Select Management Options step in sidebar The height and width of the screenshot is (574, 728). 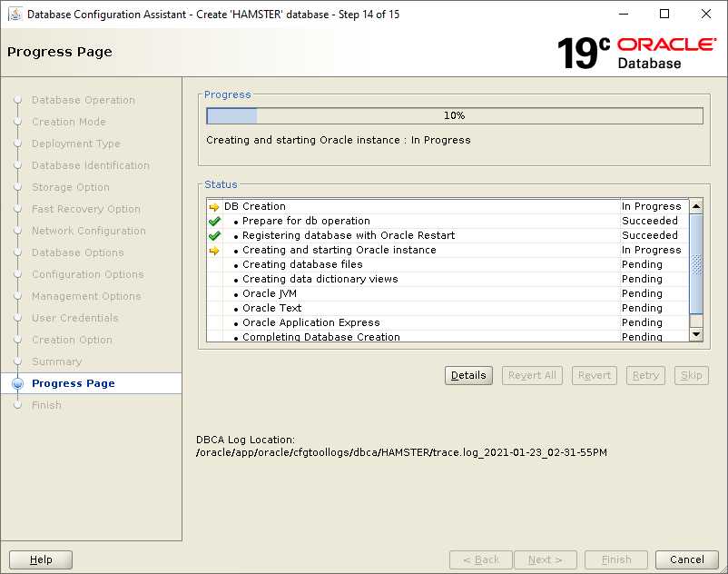point(86,296)
